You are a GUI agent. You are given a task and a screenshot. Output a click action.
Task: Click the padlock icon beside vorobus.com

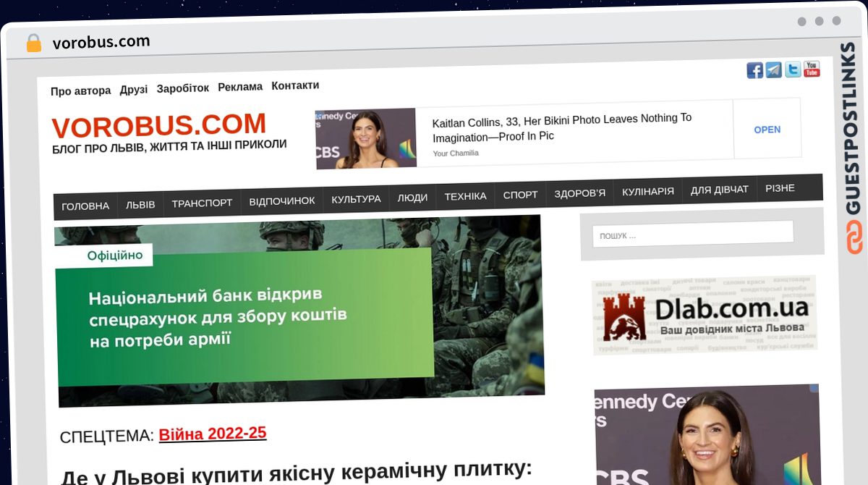[x=33, y=42]
